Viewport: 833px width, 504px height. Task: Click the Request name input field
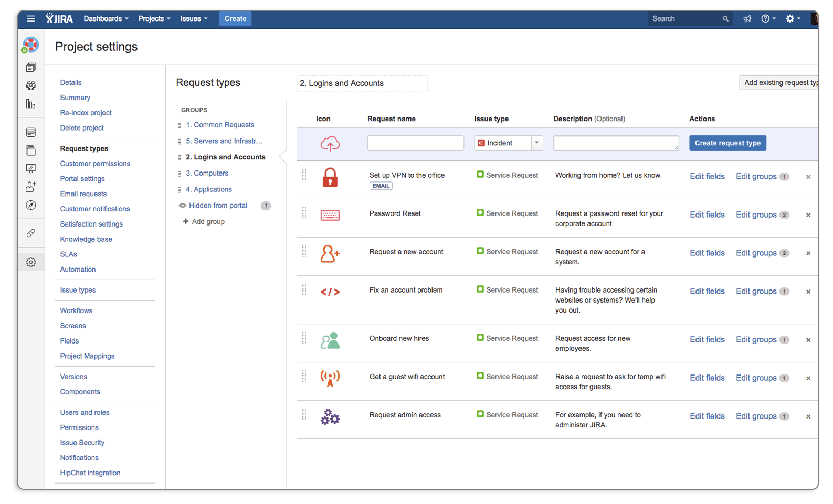coord(416,143)
